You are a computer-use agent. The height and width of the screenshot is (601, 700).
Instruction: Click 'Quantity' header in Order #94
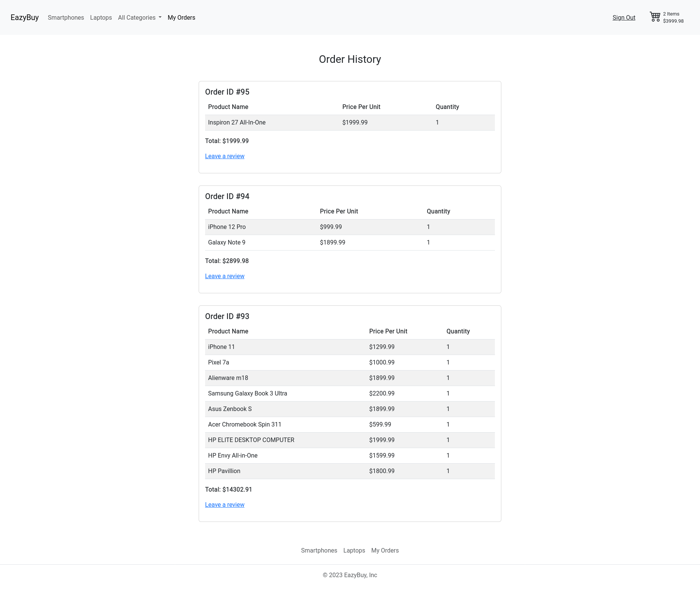coord(439,212)
